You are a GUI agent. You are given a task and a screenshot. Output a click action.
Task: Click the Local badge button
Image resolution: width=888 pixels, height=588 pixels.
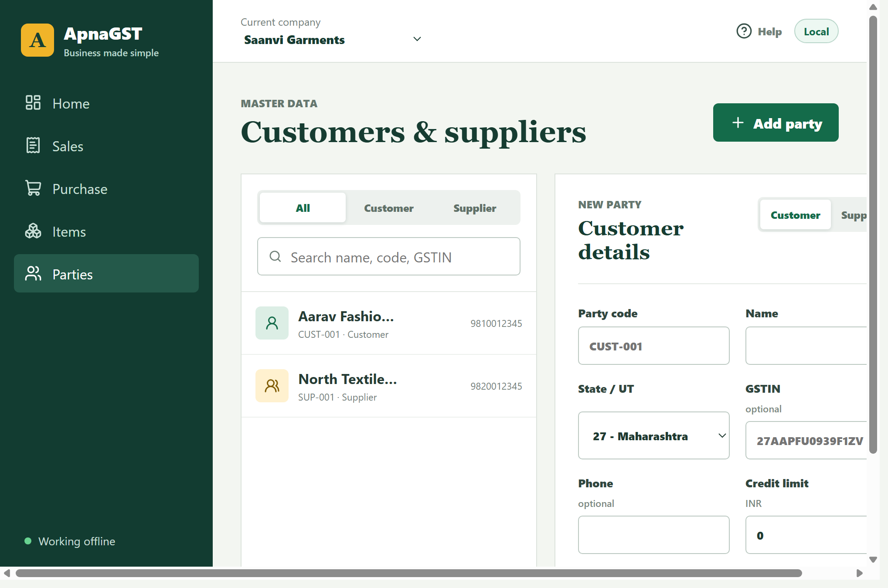coord(816,31)
